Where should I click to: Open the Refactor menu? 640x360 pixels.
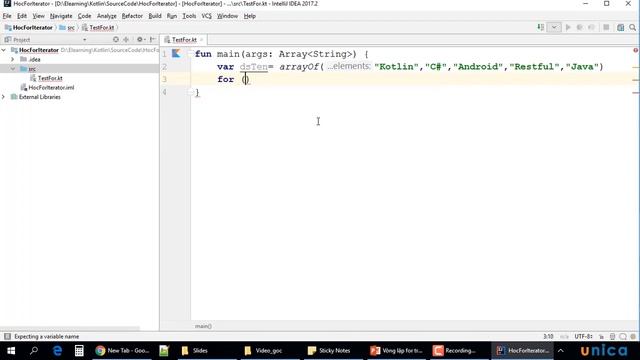[x=132, y=16]
